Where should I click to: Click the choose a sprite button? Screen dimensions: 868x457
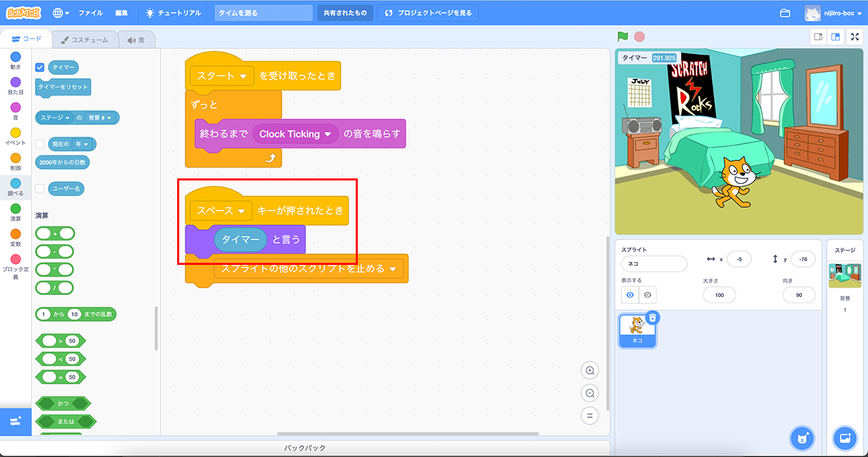click(x=800, y=437)
